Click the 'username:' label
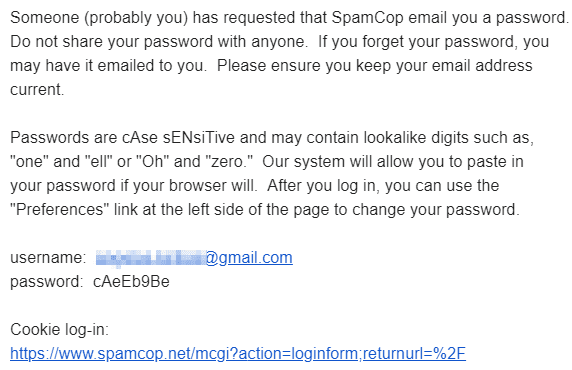The width and height of the screenshot is (572, 370). coord(48,258)
